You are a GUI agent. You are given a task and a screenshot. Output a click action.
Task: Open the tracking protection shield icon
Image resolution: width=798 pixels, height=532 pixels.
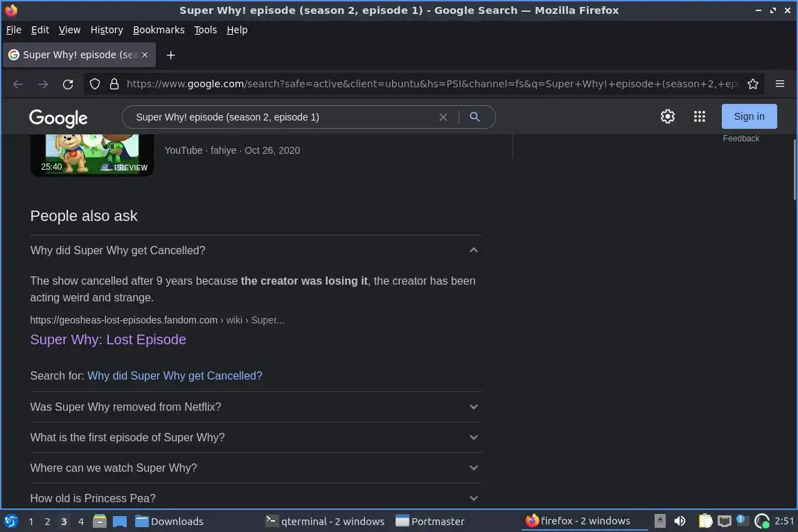(x=95, y=84)
